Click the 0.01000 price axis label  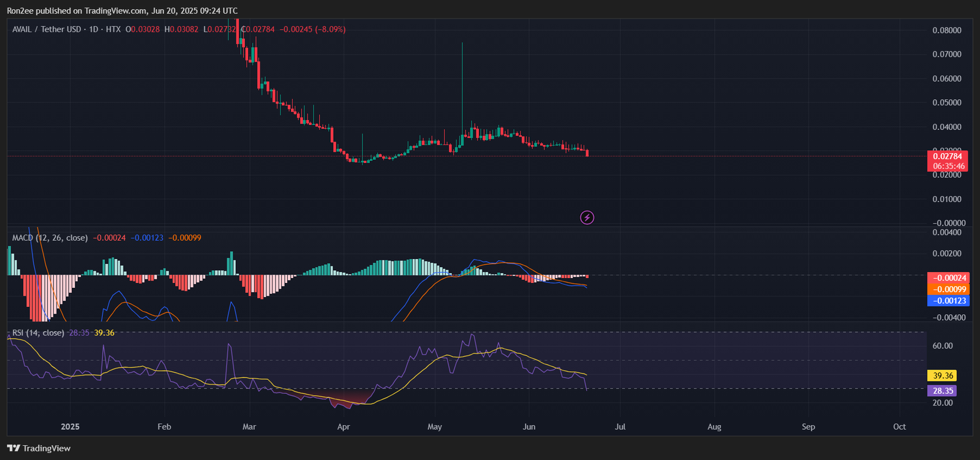pyautogui.click(x=947, y=199)
